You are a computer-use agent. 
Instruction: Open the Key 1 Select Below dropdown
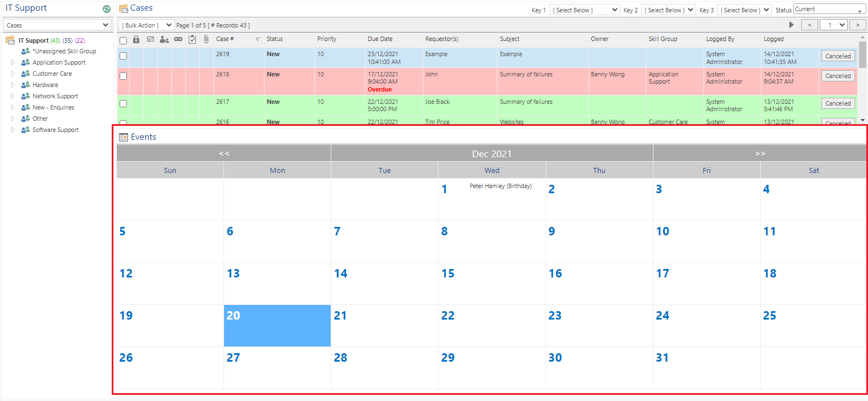coord(584,10)
